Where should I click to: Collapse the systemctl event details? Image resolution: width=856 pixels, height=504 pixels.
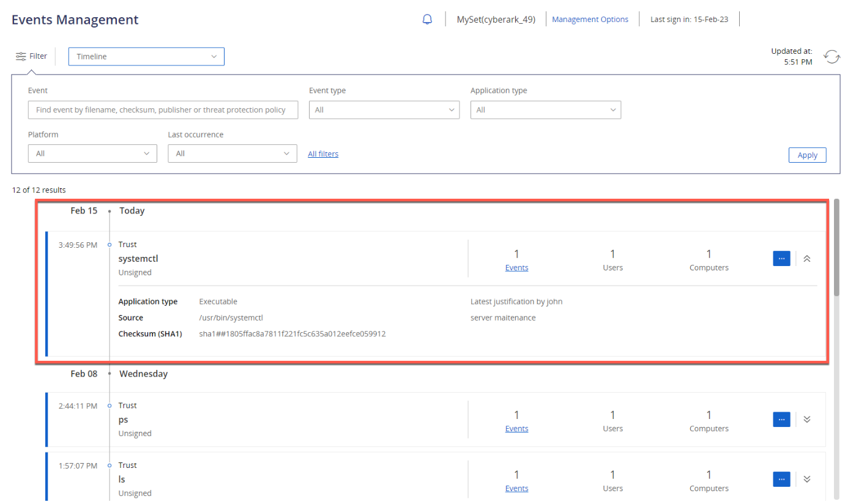click(x=806, y=258)
